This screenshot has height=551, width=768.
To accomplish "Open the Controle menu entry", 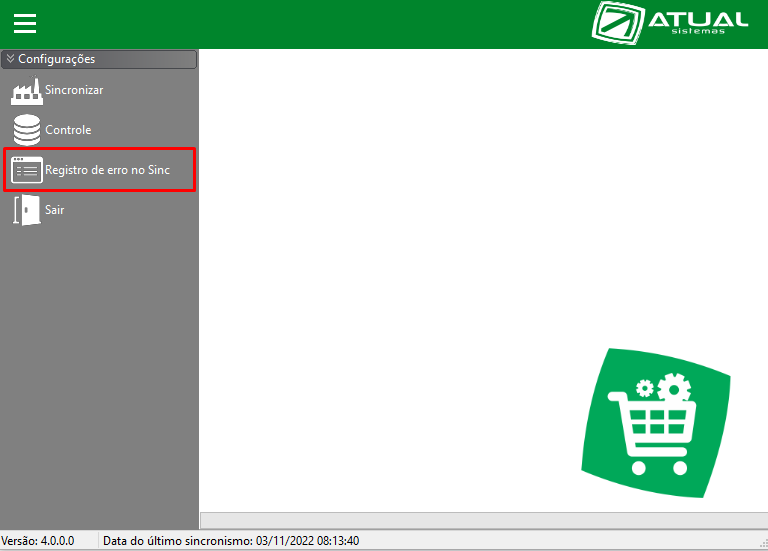I will click(68, 130).
